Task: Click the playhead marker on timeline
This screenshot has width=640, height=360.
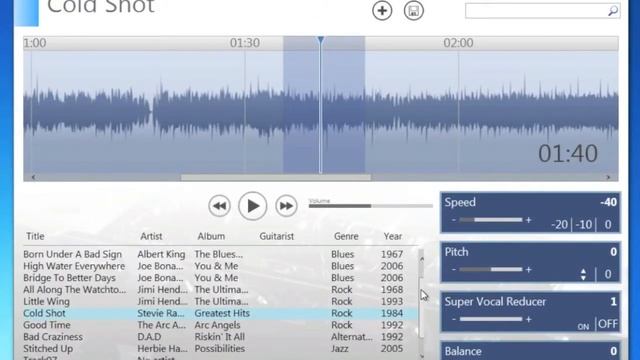Action: point(320,40)
